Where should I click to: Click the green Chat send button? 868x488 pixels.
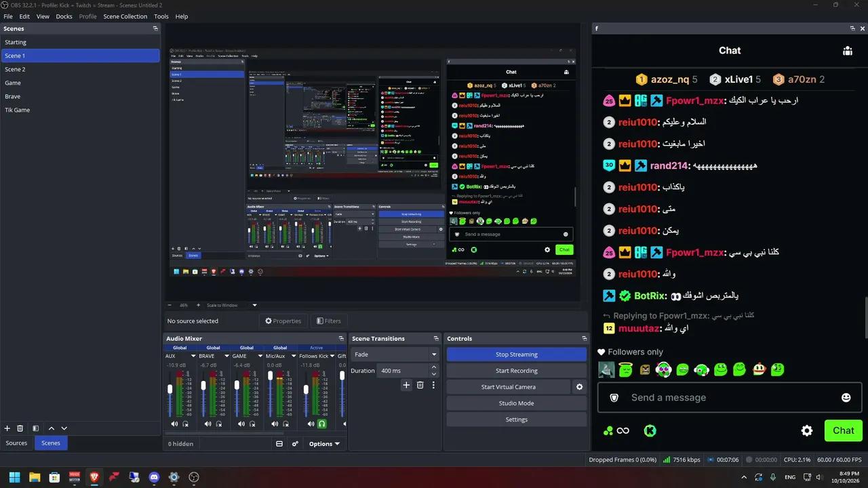tap(844, 430)
